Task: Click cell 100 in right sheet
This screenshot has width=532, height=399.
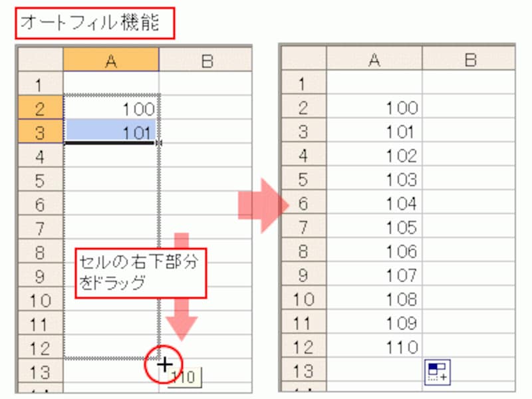Action: (374, 106)
